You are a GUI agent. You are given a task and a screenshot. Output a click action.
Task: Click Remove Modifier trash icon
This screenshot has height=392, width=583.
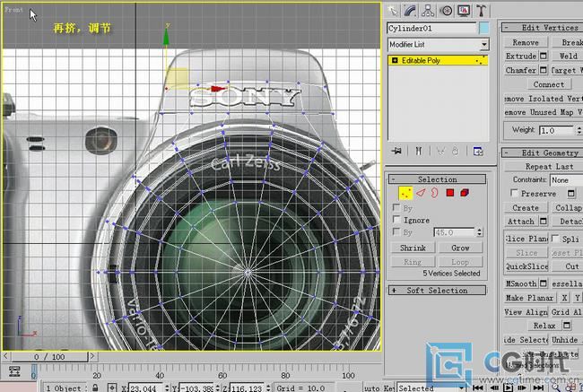[455, 151]
